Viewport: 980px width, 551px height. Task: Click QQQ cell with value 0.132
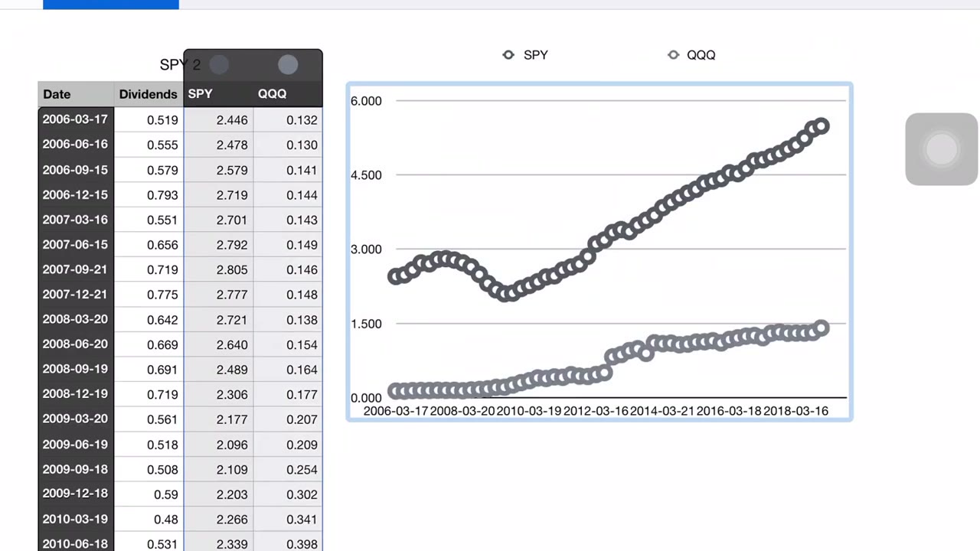click(288, 119)
